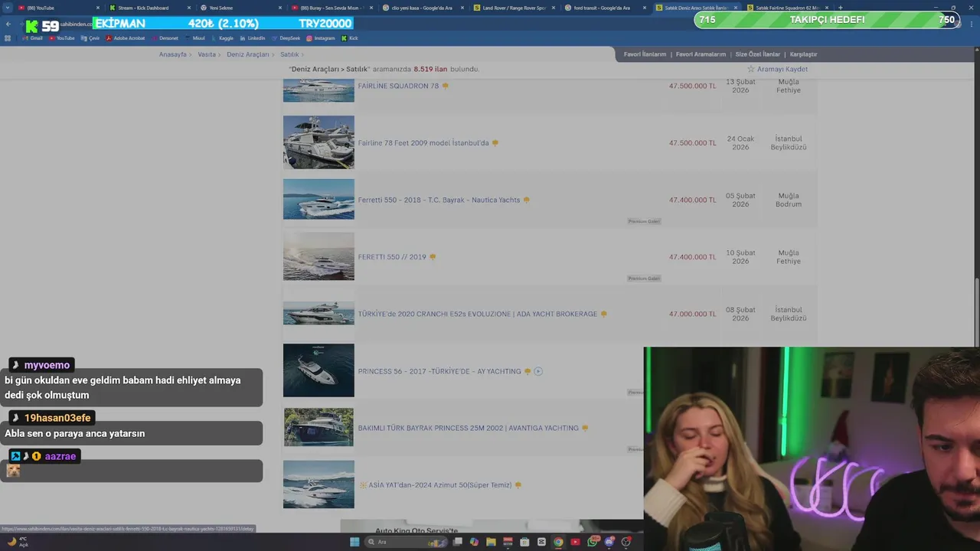980x551 pixels.
Task: Open YouTube app from the taskbar
Action: click(x=575, y=542)
